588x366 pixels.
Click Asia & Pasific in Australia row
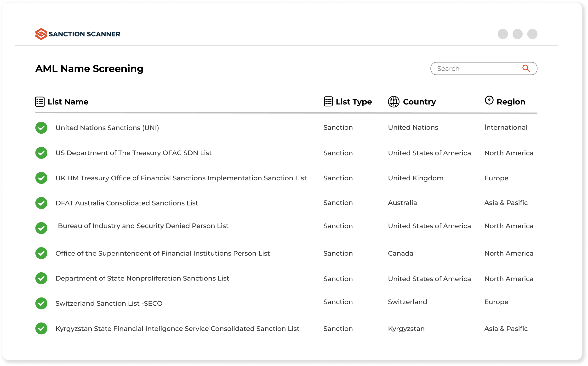506,203
